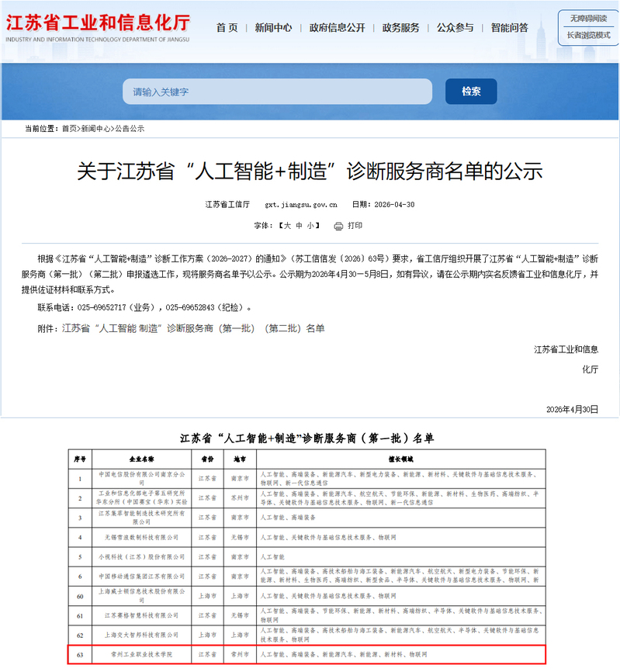620x672 pixels.
Task: Click the contact line 联系电话：025-69652717
Action: [x=144, y=308]
